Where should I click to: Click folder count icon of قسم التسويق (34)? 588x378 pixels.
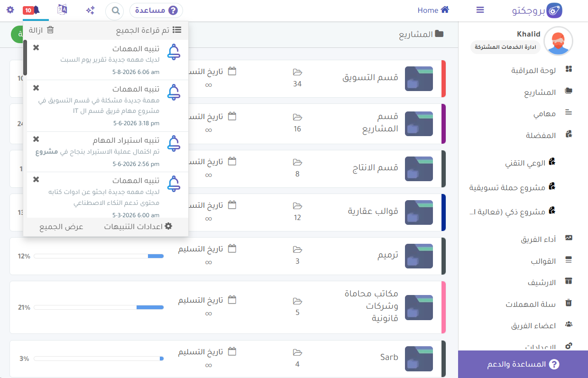point(297,72)
